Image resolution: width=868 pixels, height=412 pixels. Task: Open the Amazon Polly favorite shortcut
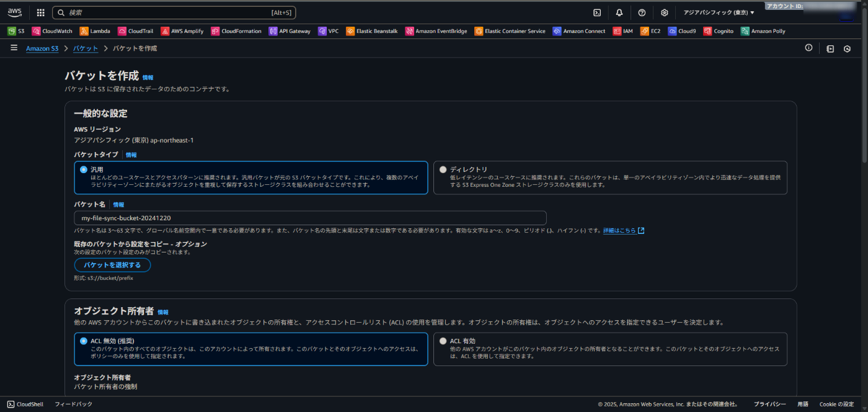coord(763,31)
